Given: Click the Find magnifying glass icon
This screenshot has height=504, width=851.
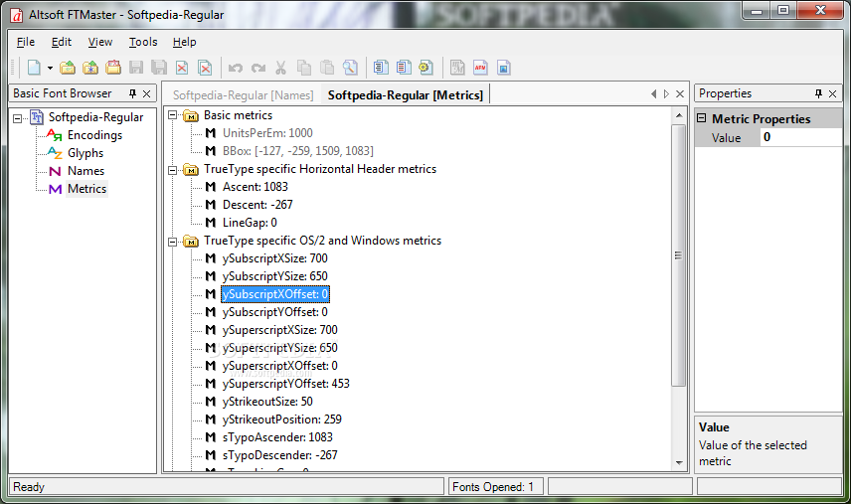Looking at the screenshot, I should (x=350, y=68).
